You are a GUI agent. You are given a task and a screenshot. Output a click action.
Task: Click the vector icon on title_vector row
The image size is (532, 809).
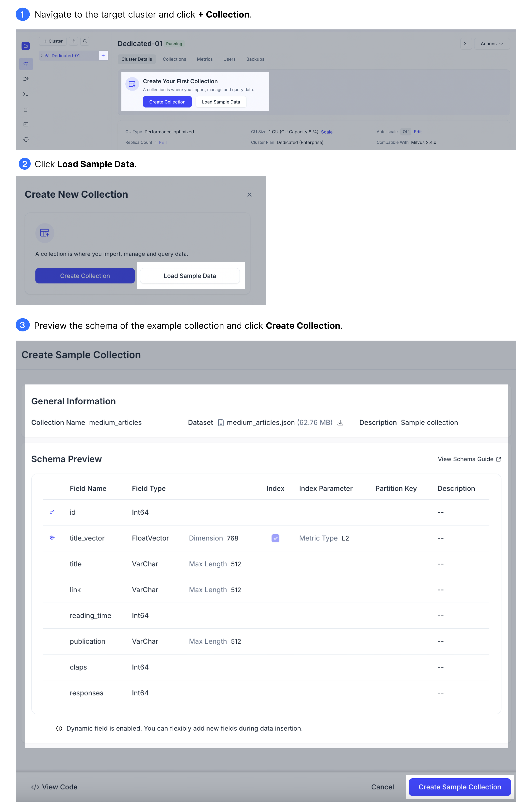coord(52,538)
